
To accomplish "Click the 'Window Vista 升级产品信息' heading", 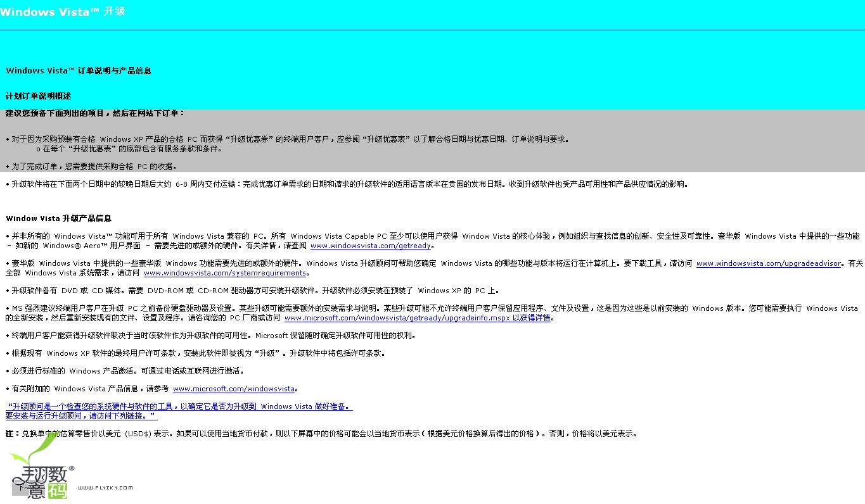I will click(x=59, y=218).
